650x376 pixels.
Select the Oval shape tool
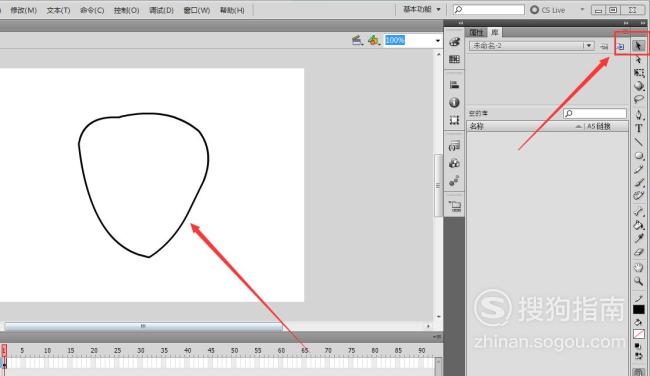coord(638,156)
